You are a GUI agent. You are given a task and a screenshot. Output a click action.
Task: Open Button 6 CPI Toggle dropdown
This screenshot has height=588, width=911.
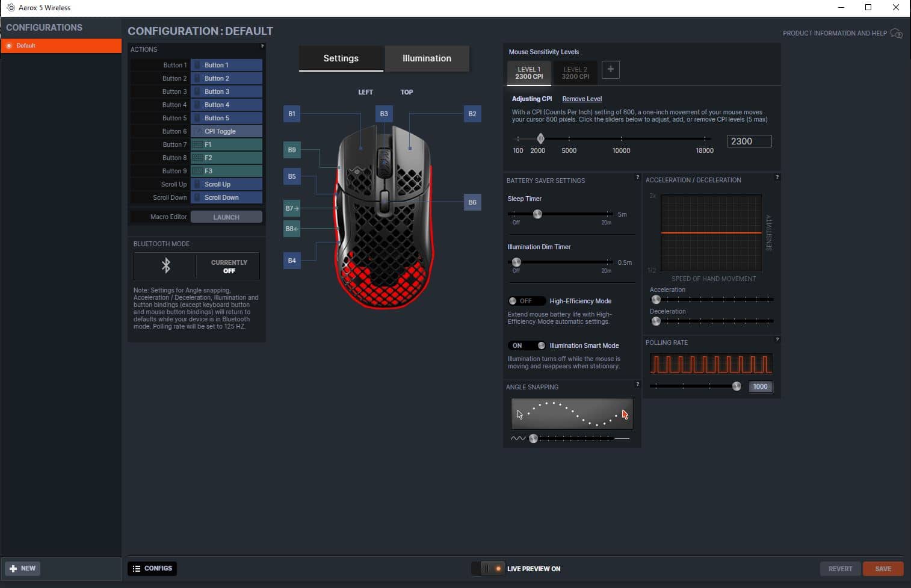coord(226,131)
